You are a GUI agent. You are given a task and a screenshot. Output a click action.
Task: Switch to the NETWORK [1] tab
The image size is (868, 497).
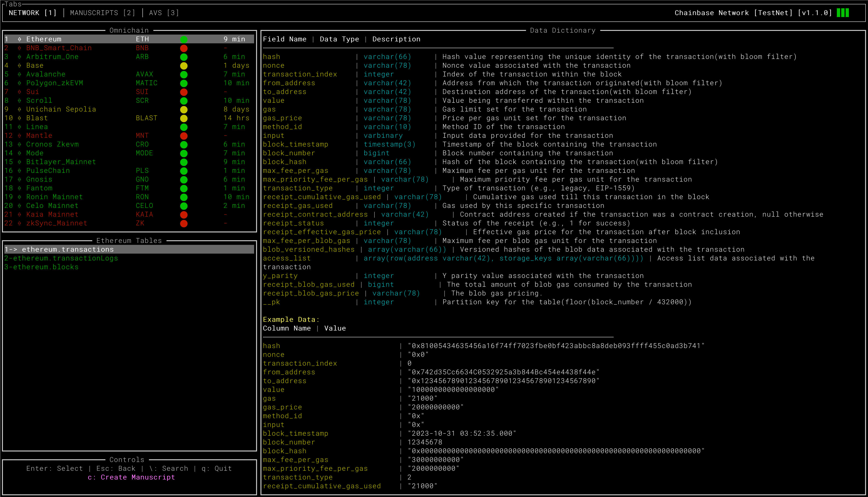click(x=32, y=13)
